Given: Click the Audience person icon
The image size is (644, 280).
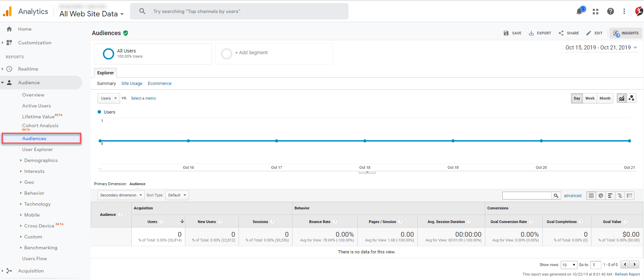Looking at the screenshot, I should click(9, 83).
